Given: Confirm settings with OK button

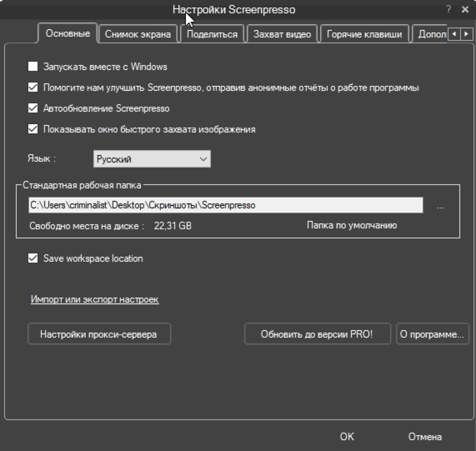Looking at the screenshot, I should [x=347, y=436].
